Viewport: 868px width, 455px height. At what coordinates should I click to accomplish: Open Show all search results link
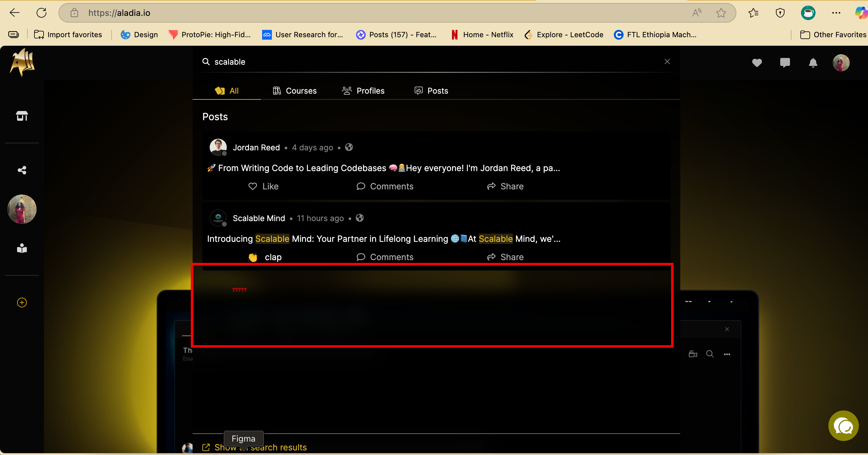[x=254, y=447]
